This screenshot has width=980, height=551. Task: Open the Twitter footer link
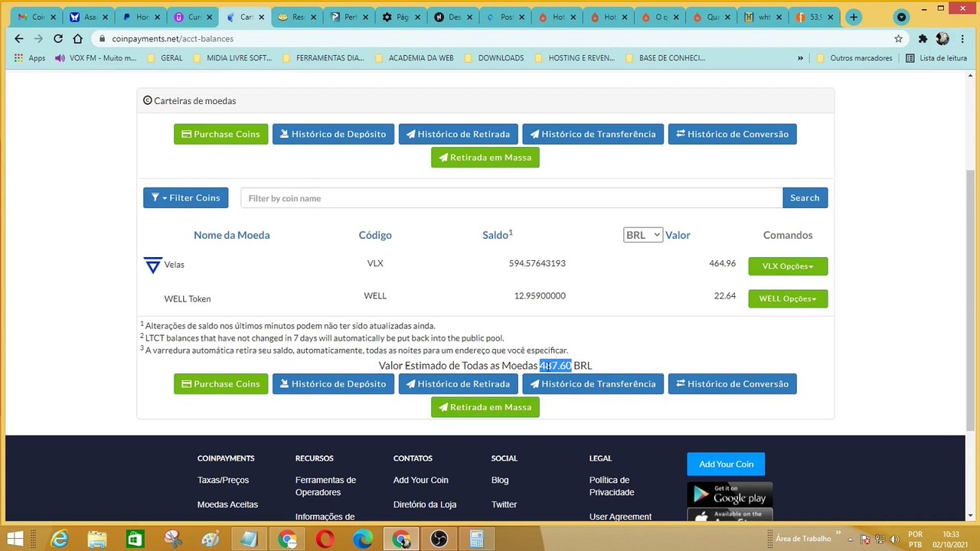click(x=504, y=504)
